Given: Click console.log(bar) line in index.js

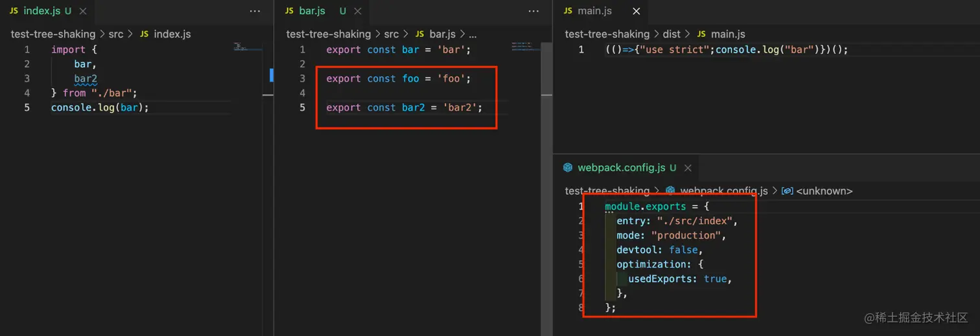Looking at the screenshot, I should point(100,107).
